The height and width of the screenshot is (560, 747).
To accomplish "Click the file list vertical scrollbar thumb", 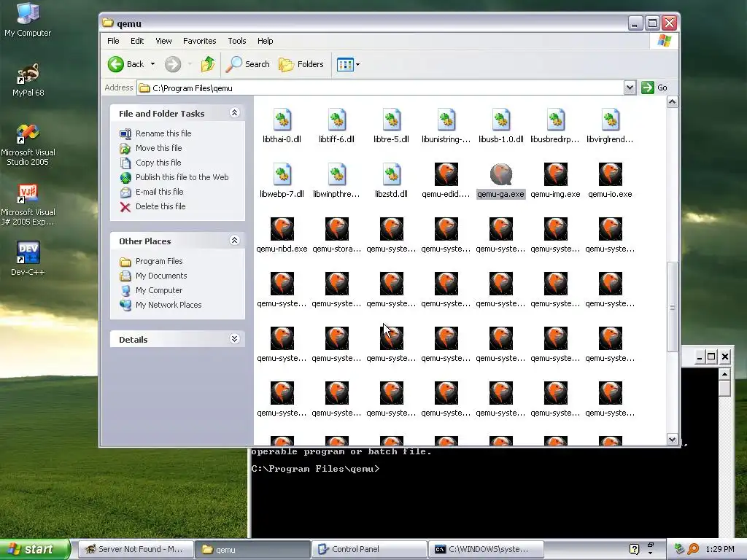I will (672, 307).
